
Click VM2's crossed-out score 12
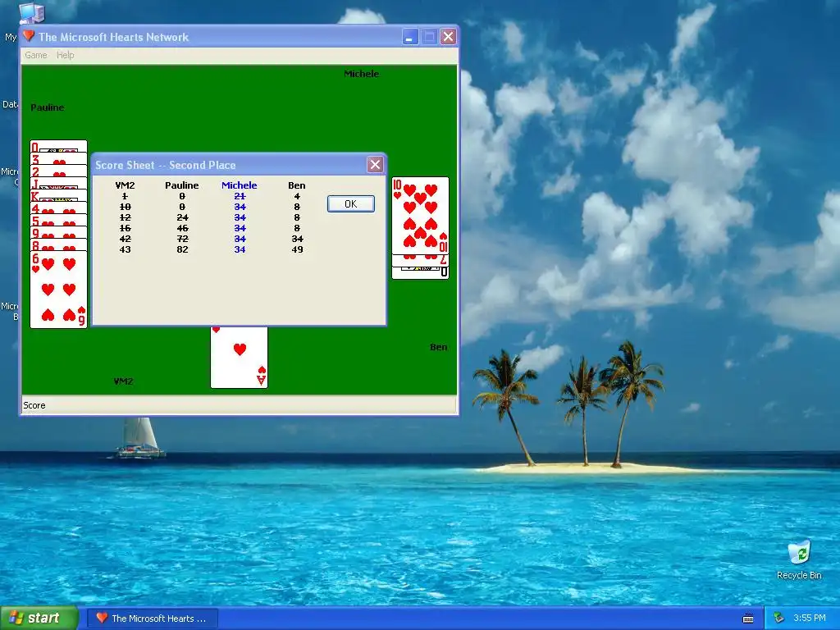coord(125,217)
